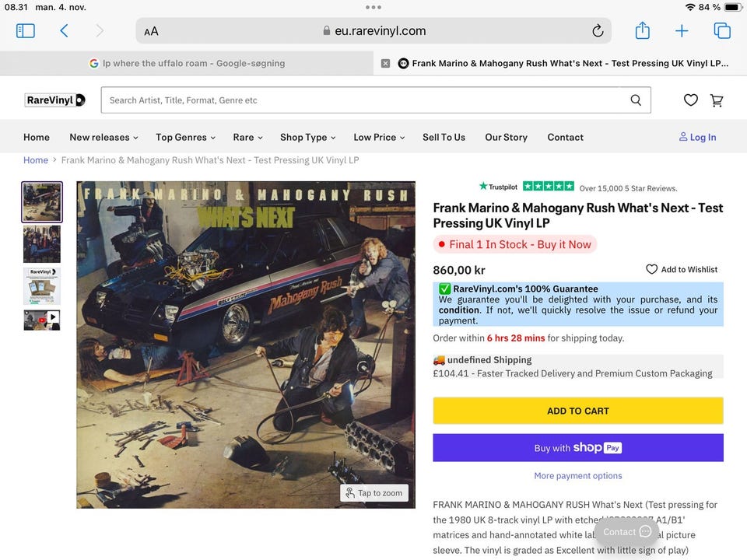This screenshot has width=747, height=560.
Task: Expand the Shop Type dropdown
Action: tap(308, 137)
